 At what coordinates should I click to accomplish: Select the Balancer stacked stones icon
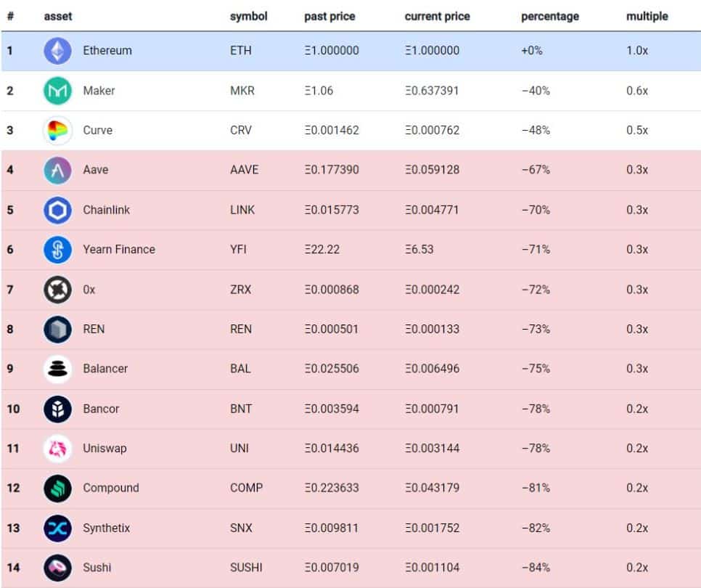pos(57,369)
